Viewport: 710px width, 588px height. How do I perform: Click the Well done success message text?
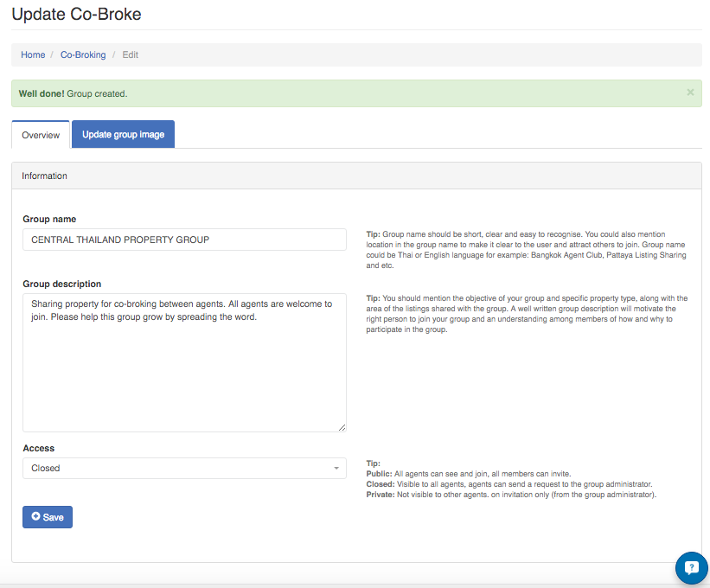73,93
